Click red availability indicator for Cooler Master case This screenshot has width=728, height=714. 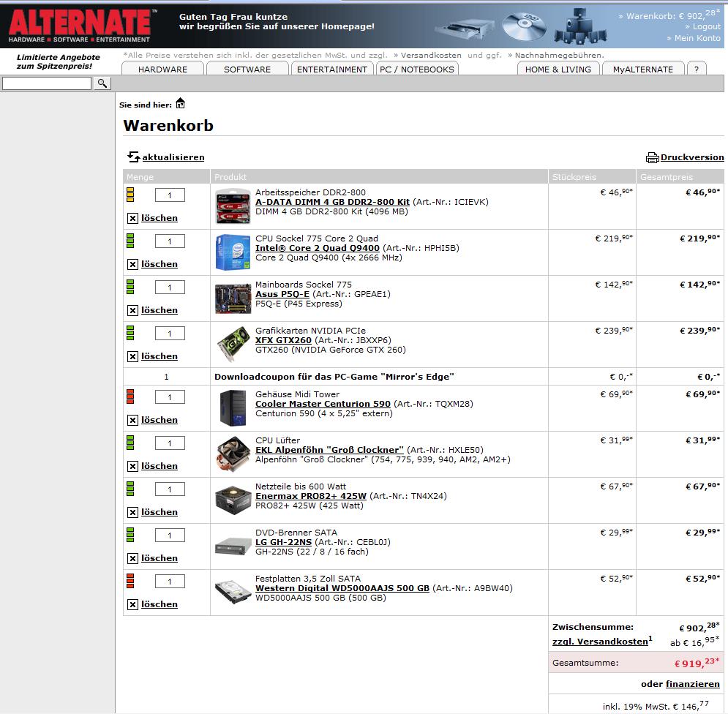[x=130, y=397]
